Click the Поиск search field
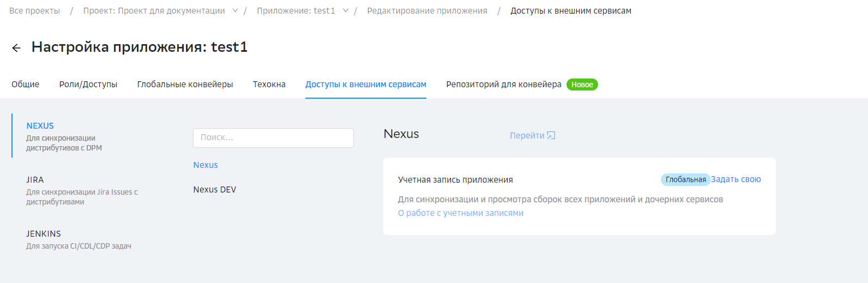Image resolution: width=868 pixels, height=283 pixels. pyautogui.click(x=273, y=138)
